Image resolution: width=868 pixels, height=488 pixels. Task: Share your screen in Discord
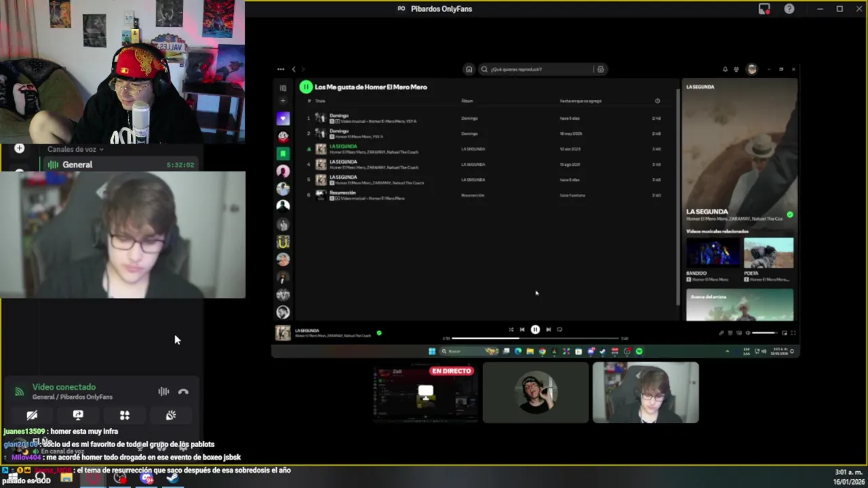(x=78, y=415)
